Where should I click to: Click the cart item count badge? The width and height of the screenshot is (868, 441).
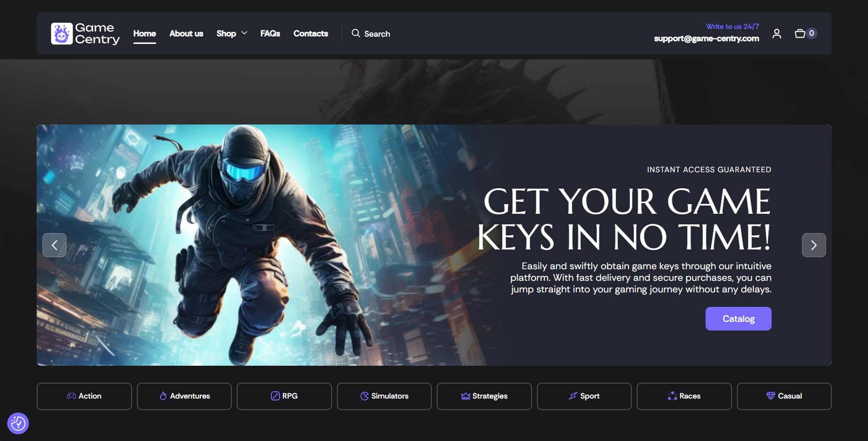812,33
